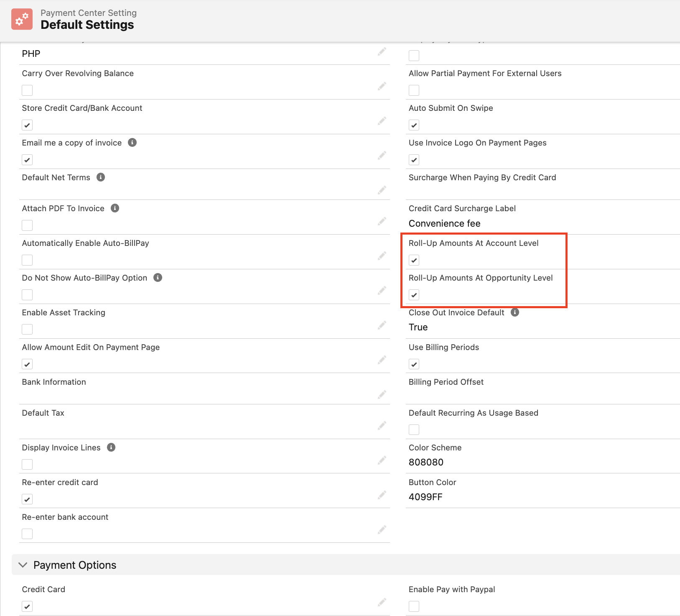
Task: Enable Automatically Enable Auto-BillPay checkbox
Action: 27,260
